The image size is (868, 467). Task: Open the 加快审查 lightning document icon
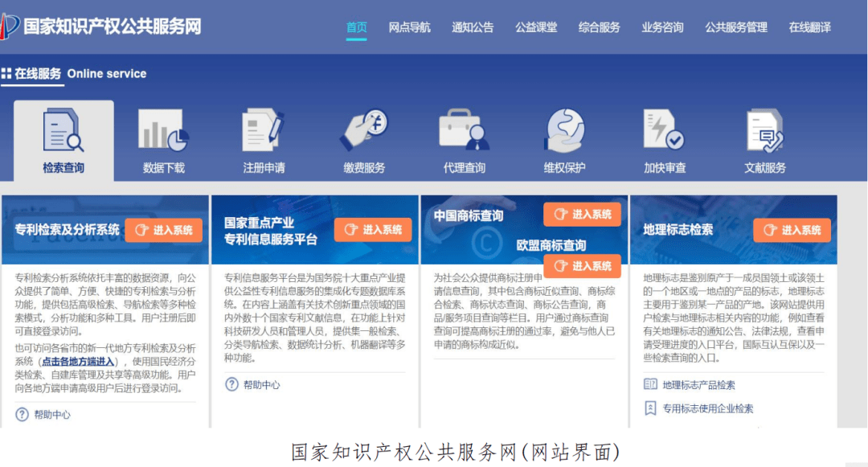click(664, 130)
